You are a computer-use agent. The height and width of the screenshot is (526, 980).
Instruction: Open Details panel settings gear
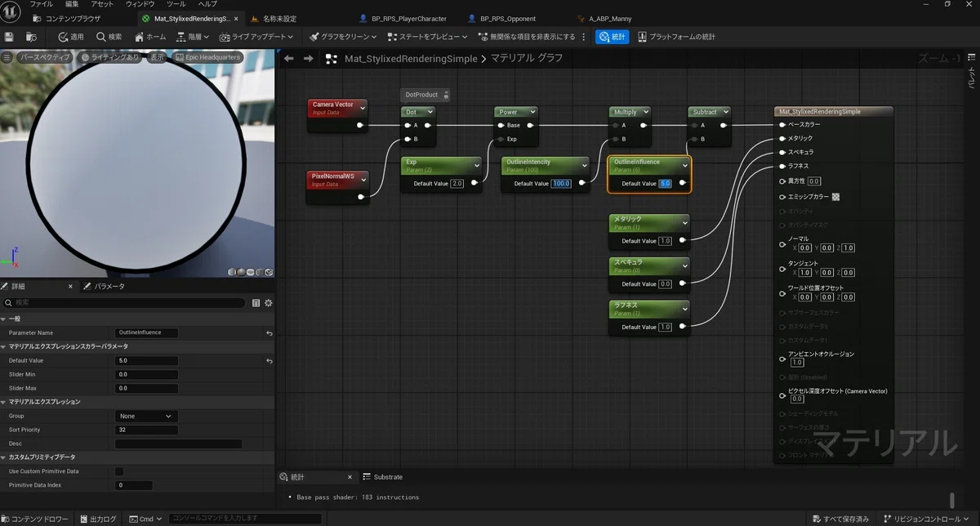click(268, 303)
